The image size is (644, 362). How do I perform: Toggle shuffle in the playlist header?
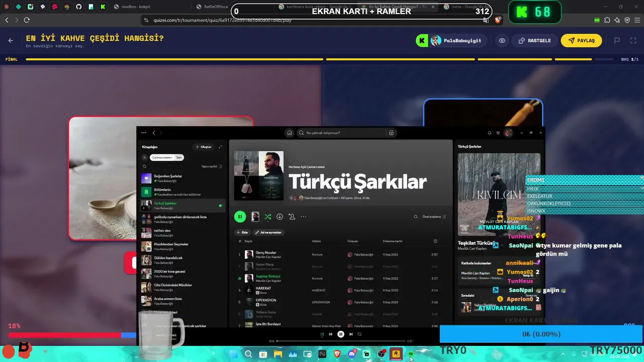coord(268,217)
